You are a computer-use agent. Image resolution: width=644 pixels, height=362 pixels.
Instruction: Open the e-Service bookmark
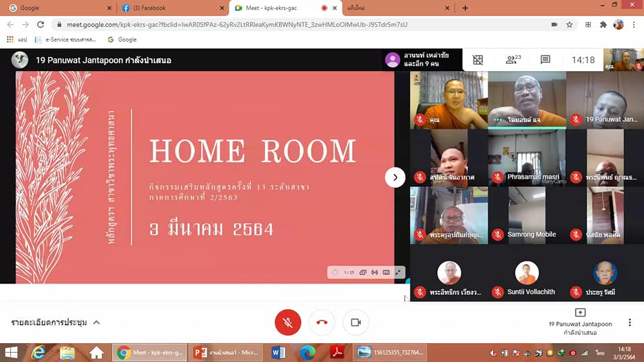click(x=66, y=40)
